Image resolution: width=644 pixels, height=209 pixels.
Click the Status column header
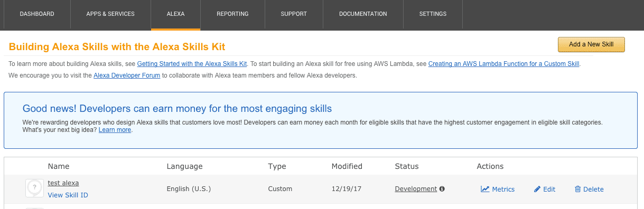[x=407, y=166]
